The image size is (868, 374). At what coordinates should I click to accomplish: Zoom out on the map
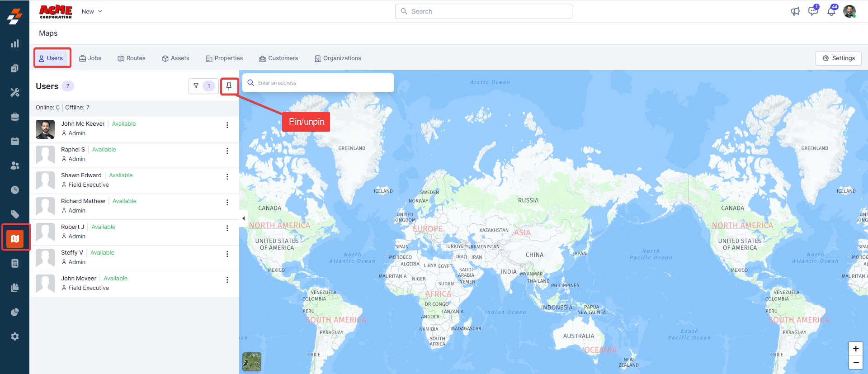856,362
